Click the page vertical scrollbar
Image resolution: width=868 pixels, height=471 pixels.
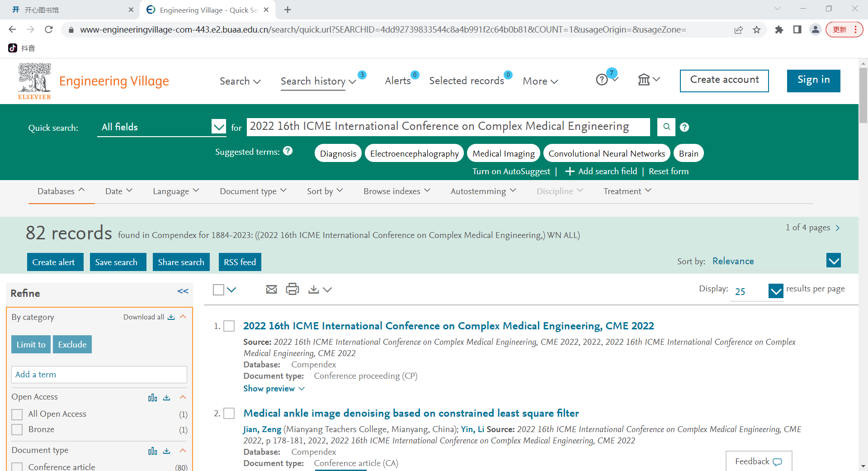[x=863, y=95]
